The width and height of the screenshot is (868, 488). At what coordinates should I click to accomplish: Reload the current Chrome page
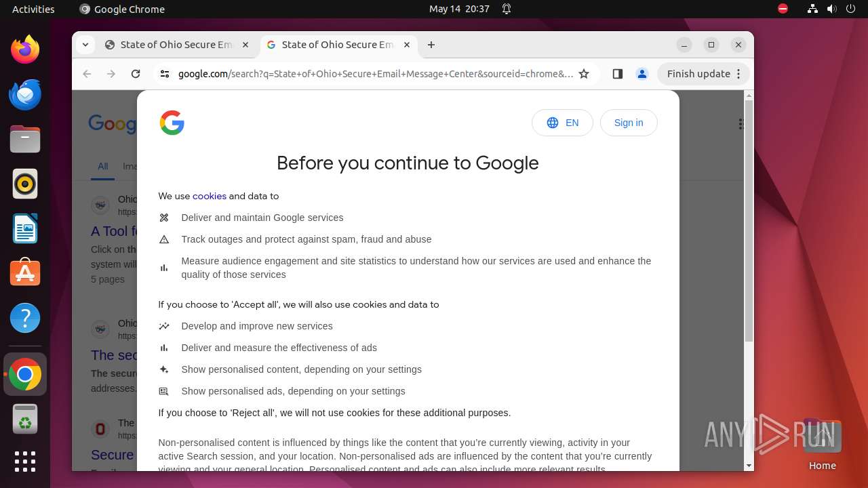[136, 74]
